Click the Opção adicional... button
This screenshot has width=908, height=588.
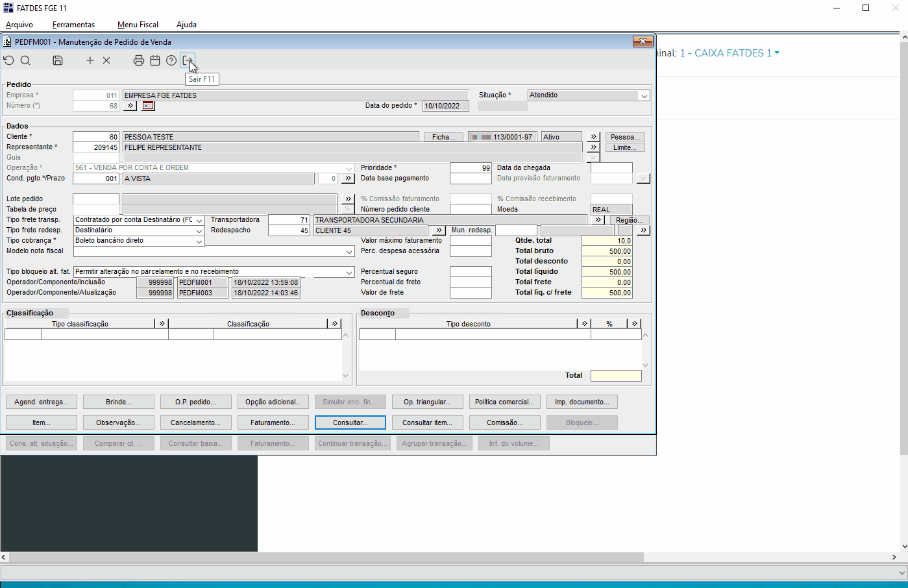(273, 402)
